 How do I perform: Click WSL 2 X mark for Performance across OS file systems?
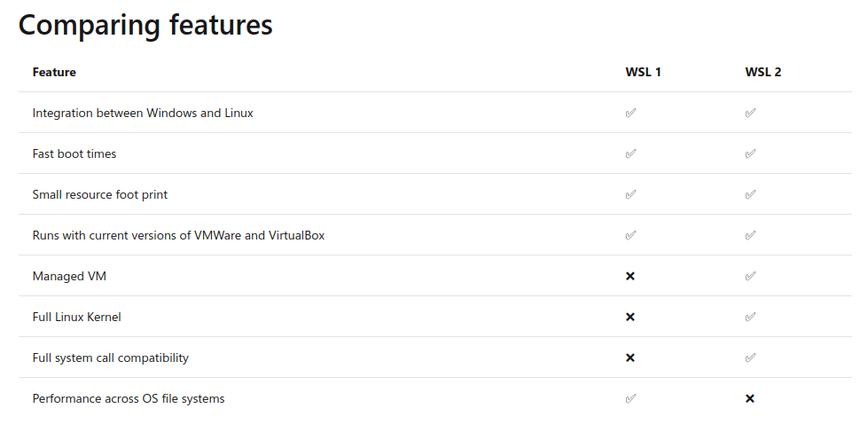(x=749, y=398)
